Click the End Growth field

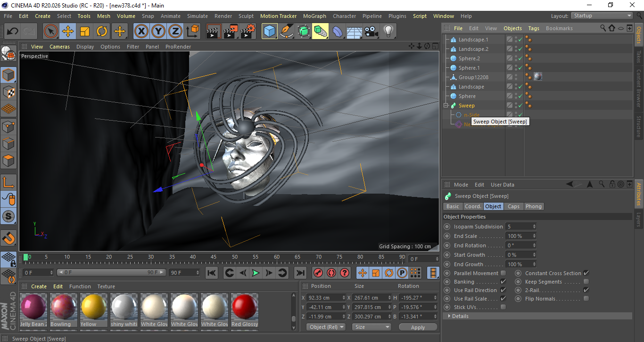click(x=520, y=264)
